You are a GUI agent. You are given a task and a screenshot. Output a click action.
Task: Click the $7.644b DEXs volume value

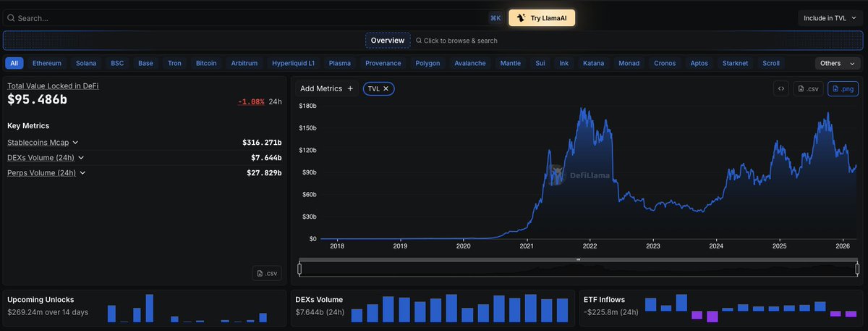click(x=265, y=158)
